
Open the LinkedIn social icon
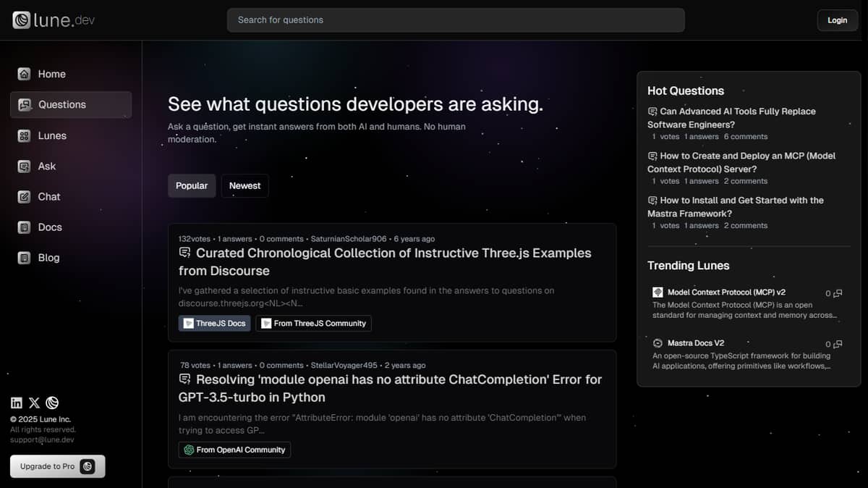pos(17,403)
